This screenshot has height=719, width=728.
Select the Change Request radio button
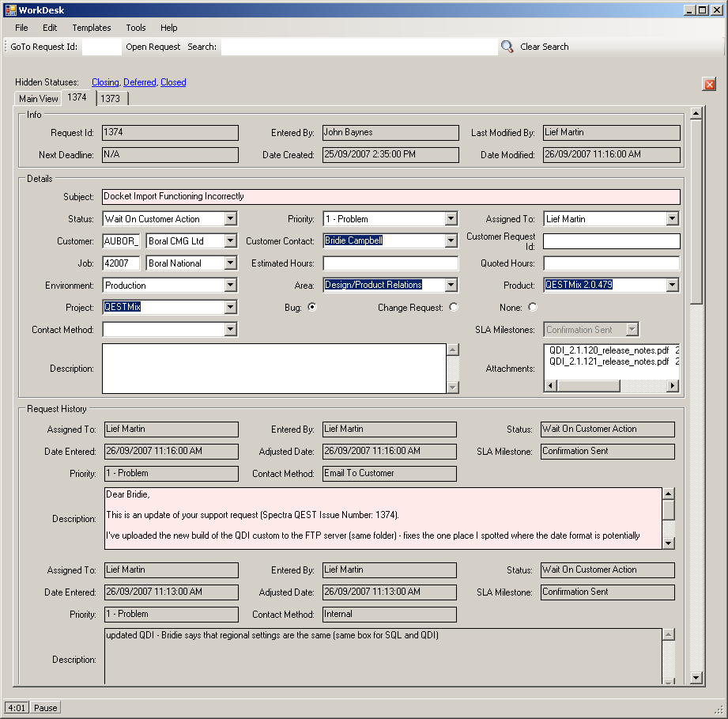pos(453,308)
